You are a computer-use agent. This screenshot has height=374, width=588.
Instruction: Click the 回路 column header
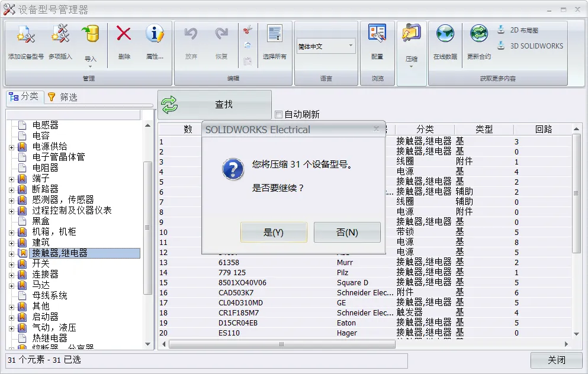(x=544, y=129)
